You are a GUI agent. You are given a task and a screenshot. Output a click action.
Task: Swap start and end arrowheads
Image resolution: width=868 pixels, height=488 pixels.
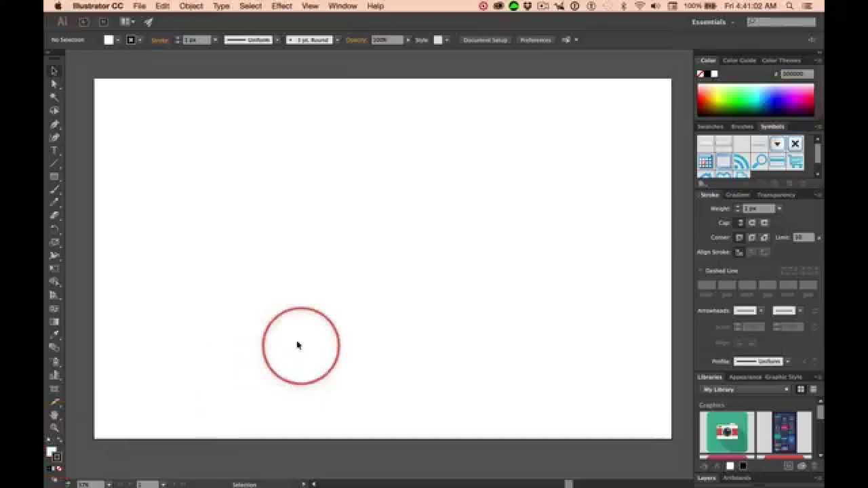click(x=815, y=310)
